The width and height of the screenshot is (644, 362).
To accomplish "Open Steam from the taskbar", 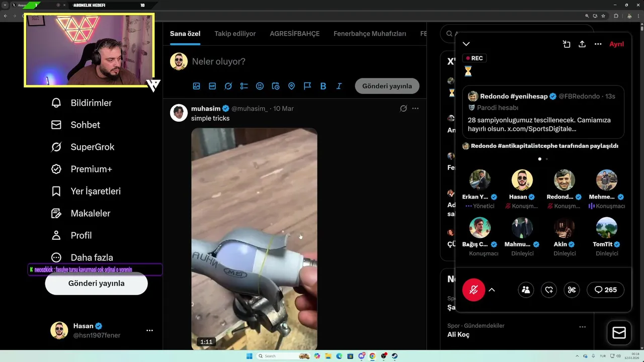I will click(394, 356).
